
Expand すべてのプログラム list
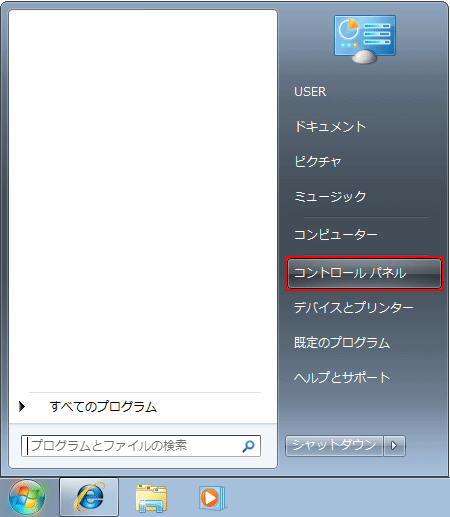click(103, 407)
